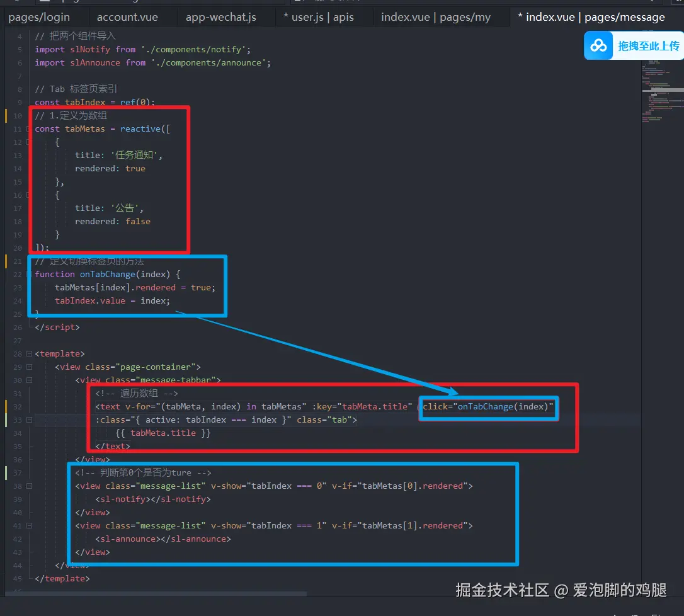Screen dimensions: 684x616
Task: Click the comment '// 1.定义为数组'
Action: coord(71,115)
